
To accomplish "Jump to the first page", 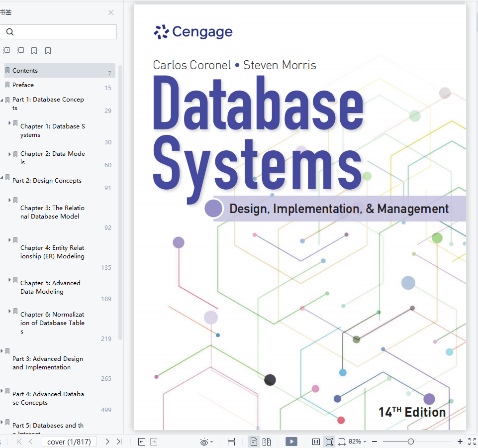I will [19, 442].
